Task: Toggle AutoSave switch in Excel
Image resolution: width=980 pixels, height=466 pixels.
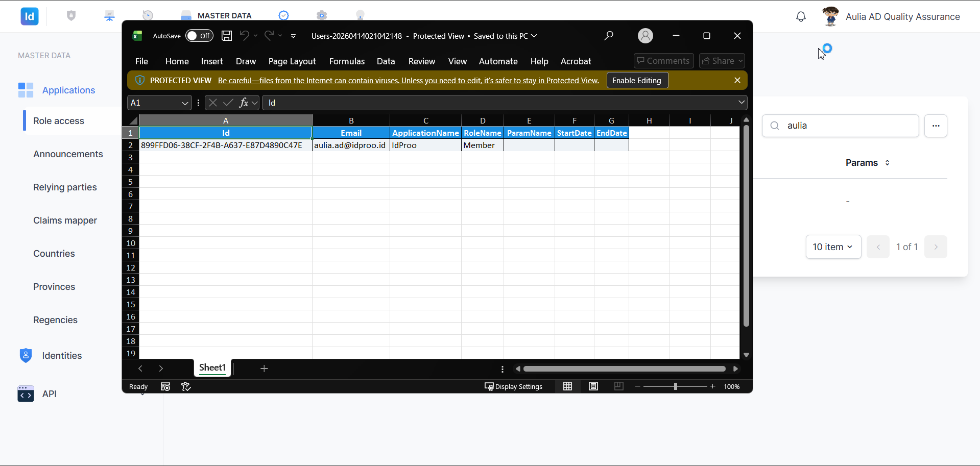Action: pyautogui.click(x=199, y=36)
